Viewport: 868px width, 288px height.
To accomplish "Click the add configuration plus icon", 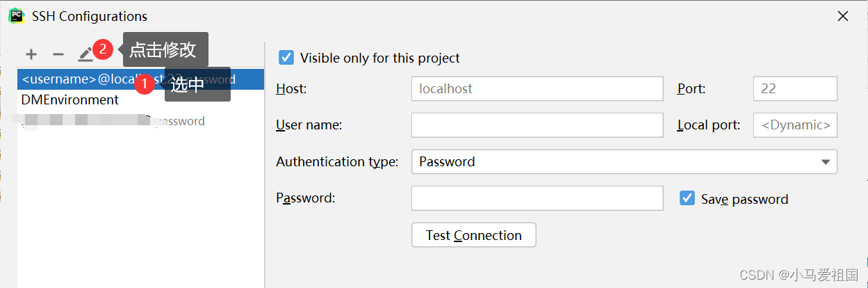I will (31, 54).
